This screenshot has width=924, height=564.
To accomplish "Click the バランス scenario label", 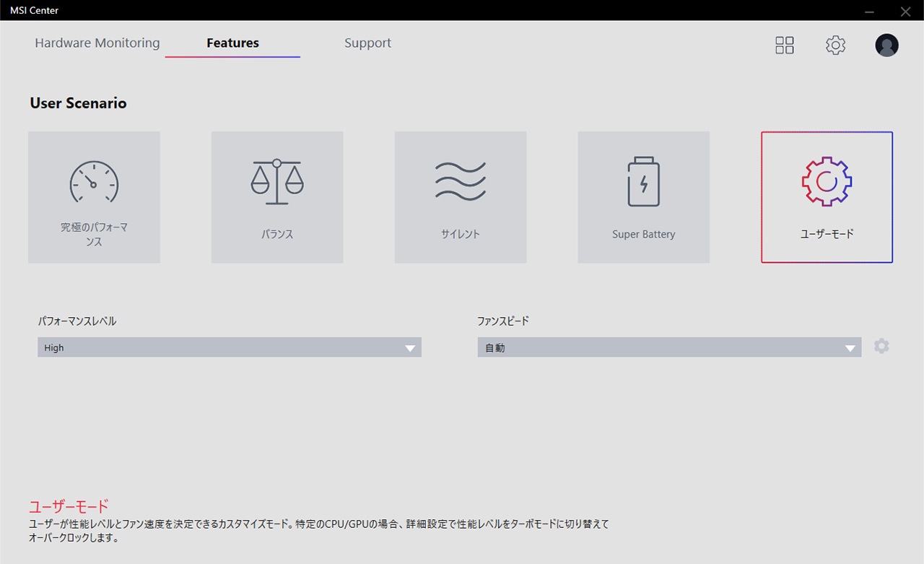I will 277,235.
